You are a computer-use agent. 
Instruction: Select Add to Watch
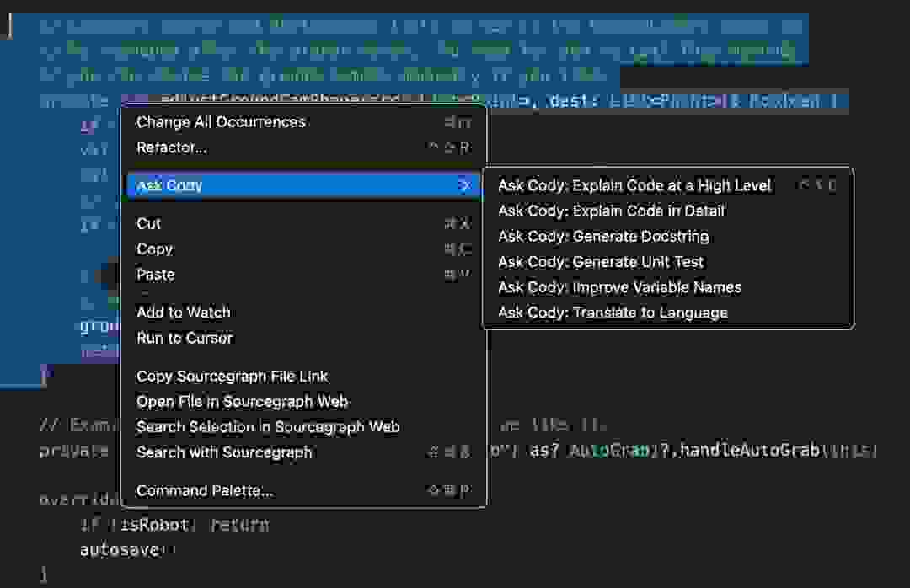(303, 313)
